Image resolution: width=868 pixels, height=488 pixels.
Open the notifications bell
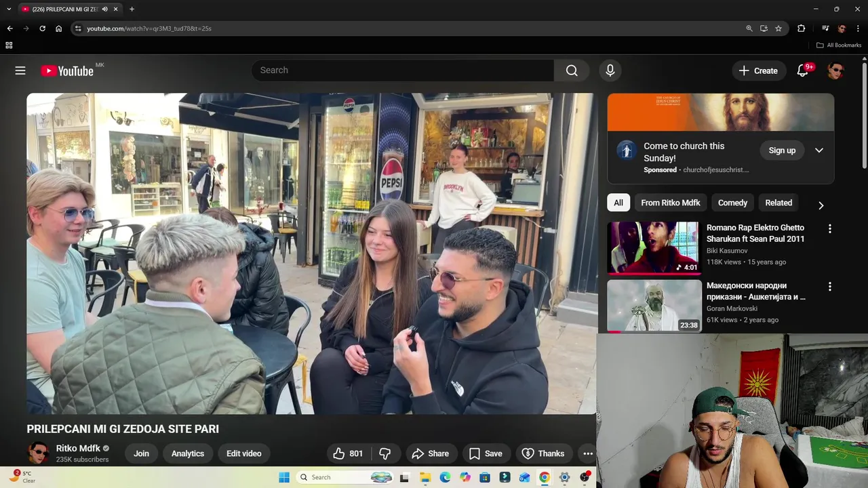click(802, 70)
